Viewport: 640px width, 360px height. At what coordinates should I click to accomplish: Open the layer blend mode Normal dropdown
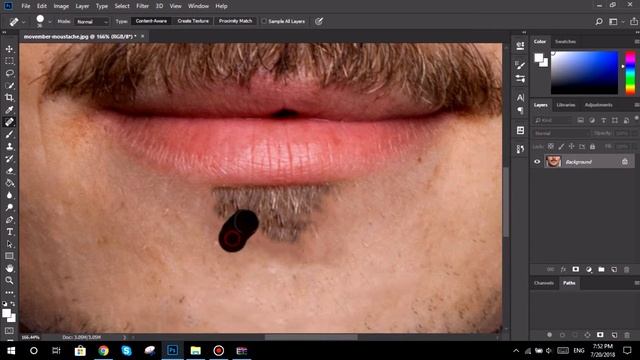(561, 133)
